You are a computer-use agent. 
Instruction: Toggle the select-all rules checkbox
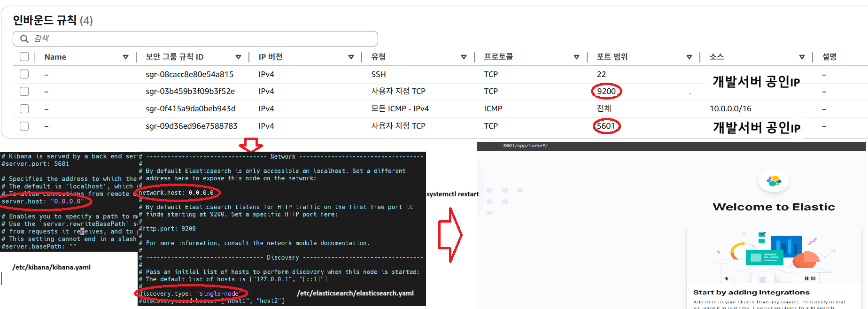pyautogui.click(x=24, y=57)
